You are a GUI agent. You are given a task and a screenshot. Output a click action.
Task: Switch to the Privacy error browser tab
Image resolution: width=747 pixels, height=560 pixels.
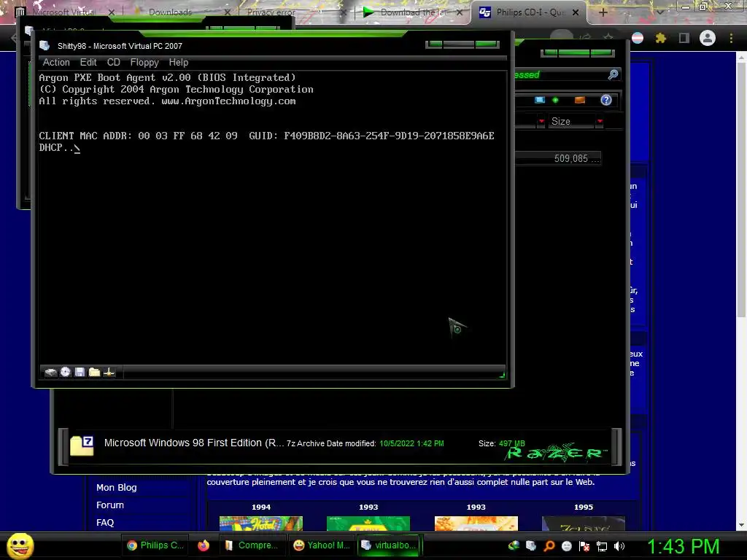click(x=271, y=12)
